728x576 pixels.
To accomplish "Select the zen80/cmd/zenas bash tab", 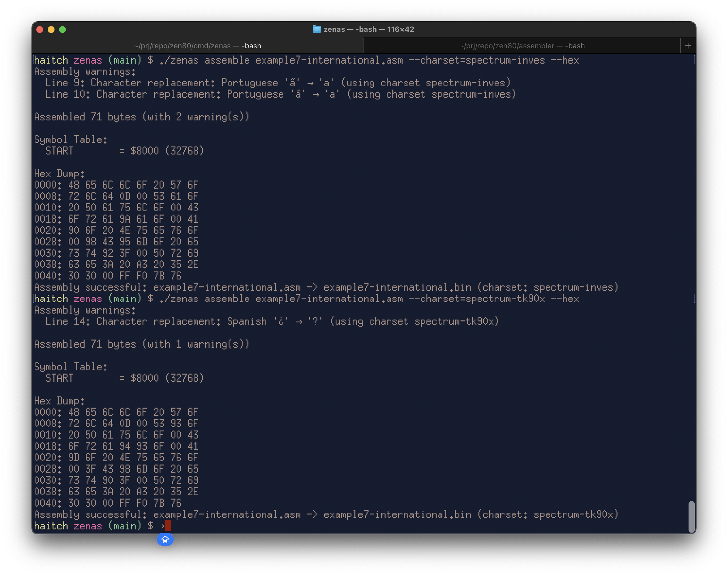I will point(198,46).
